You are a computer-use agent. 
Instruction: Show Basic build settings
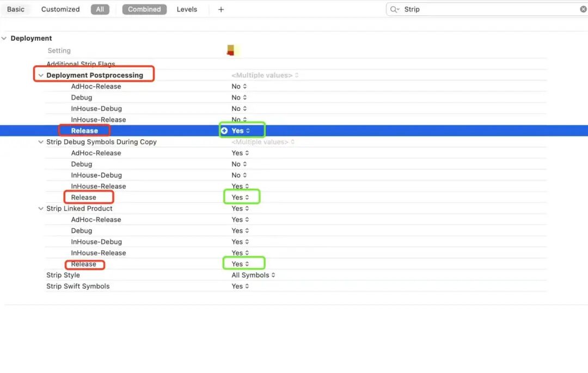[x=16, y=9]
